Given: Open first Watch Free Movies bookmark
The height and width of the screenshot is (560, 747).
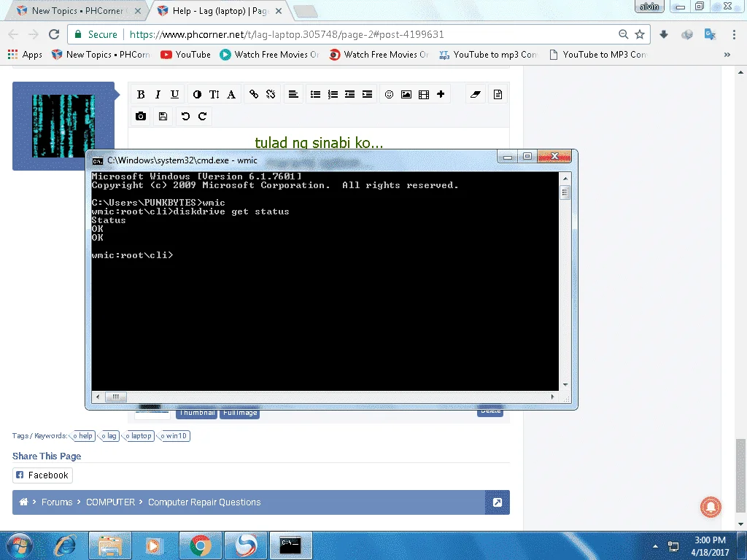Looking at the screenshot, I should pyautogui.click(x=269, y=55).
